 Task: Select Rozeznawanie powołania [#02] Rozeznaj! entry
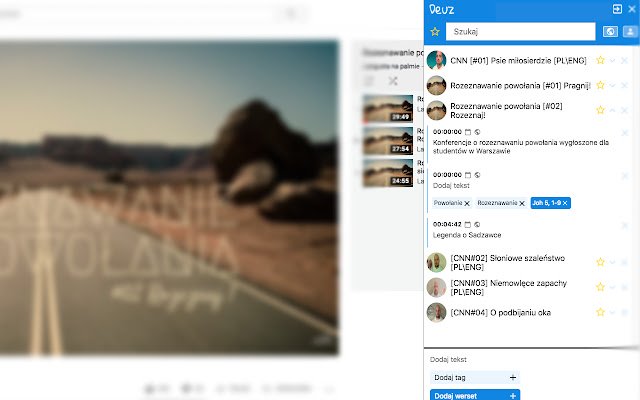point(506,111)
